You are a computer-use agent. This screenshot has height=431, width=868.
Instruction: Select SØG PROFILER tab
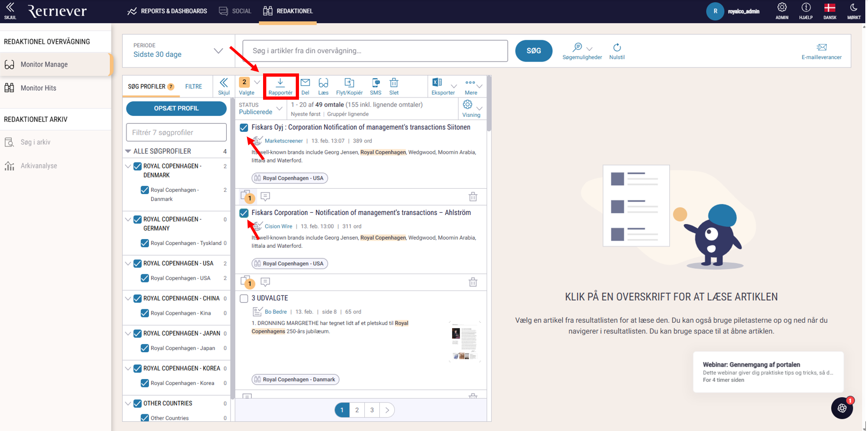pos(151,86)
